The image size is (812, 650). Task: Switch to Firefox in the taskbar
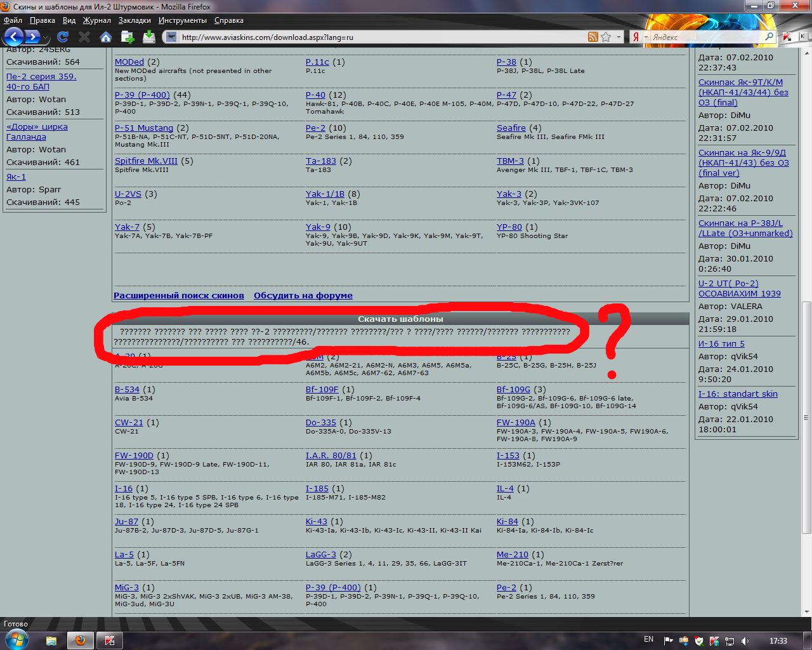(80, 640)
